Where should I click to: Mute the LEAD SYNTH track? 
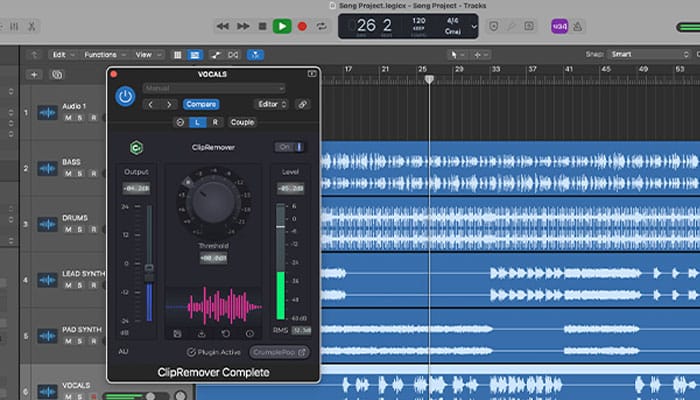pos(68,285)
